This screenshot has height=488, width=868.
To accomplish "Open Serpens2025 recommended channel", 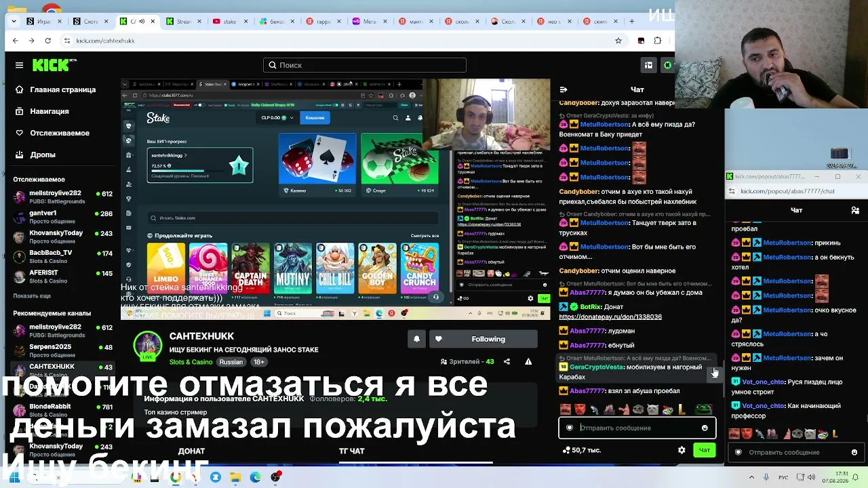I will (62, 350).
